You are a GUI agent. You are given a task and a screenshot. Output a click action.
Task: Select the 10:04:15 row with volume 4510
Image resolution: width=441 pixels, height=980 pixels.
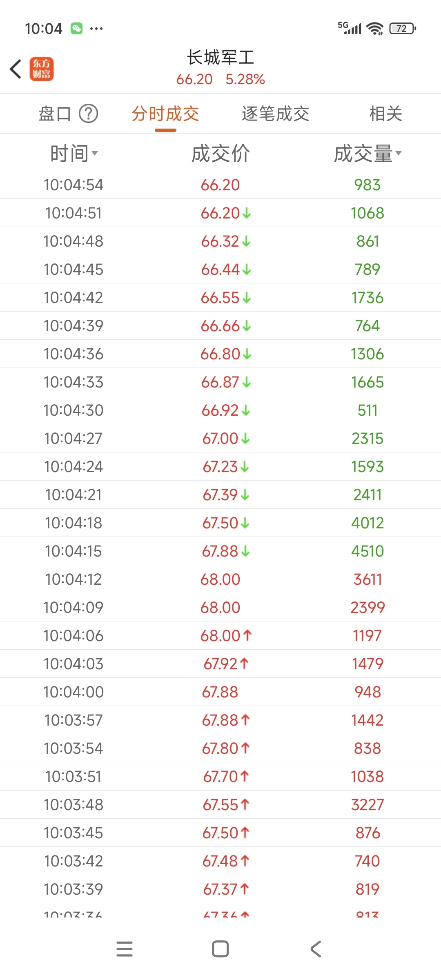point(220,551)
